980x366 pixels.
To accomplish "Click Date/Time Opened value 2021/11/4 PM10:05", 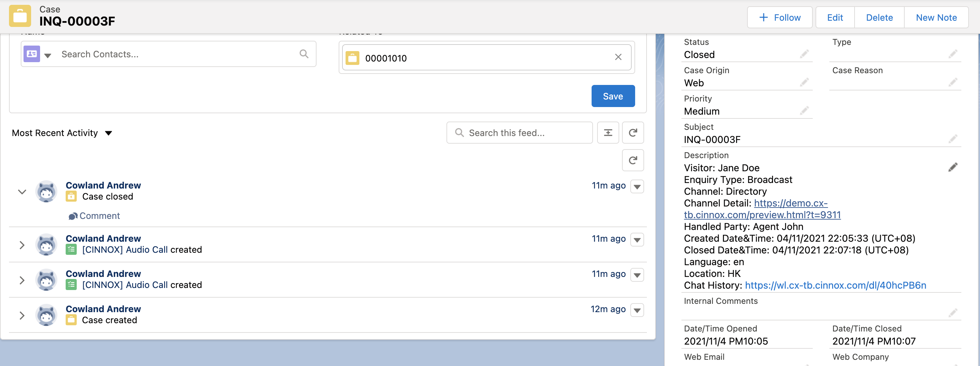I will (x=726, y=341).
